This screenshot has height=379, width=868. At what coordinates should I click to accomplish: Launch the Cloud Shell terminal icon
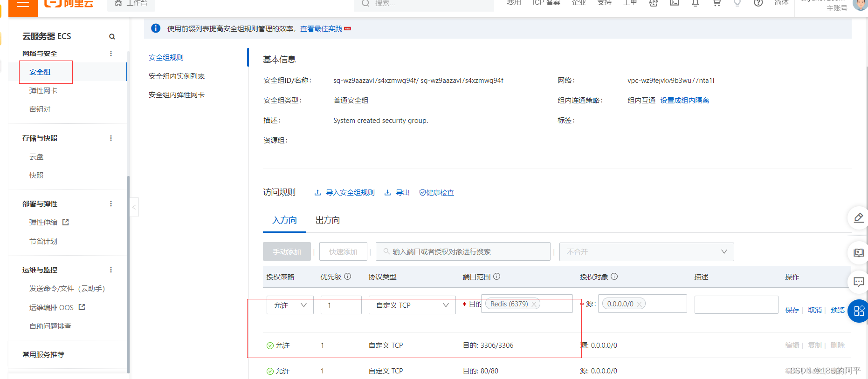coord(675,3)
